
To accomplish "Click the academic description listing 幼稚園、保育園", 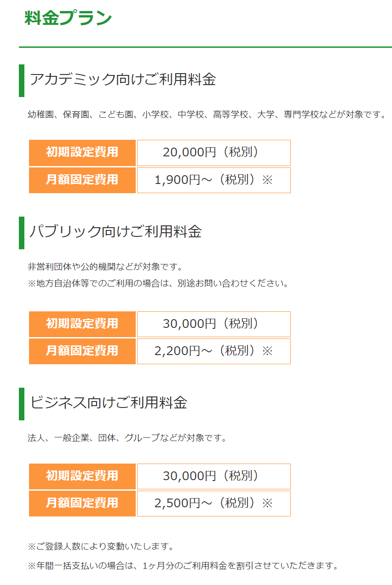I will [207, 115].
